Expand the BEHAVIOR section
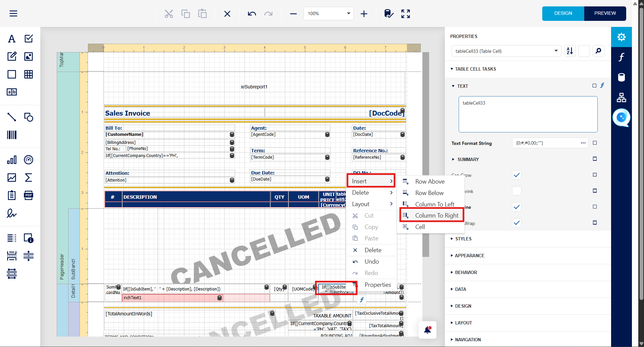This screenshot has width=644, height=347. 464,272
